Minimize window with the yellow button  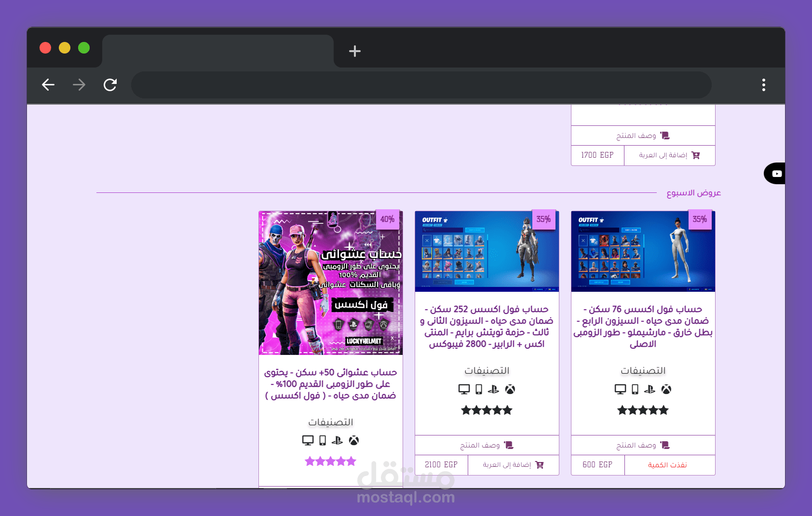pyautogui.click(x=65, y=48)
